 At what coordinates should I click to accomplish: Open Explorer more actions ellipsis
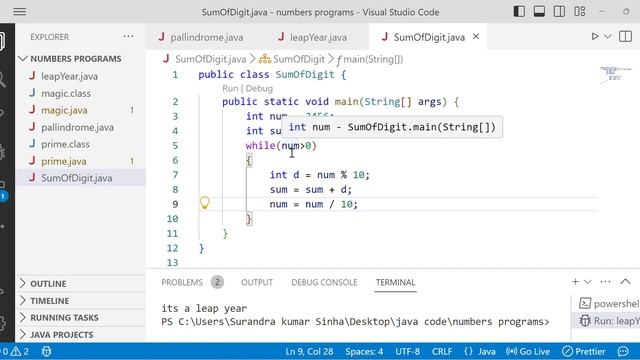coord(128,37)
